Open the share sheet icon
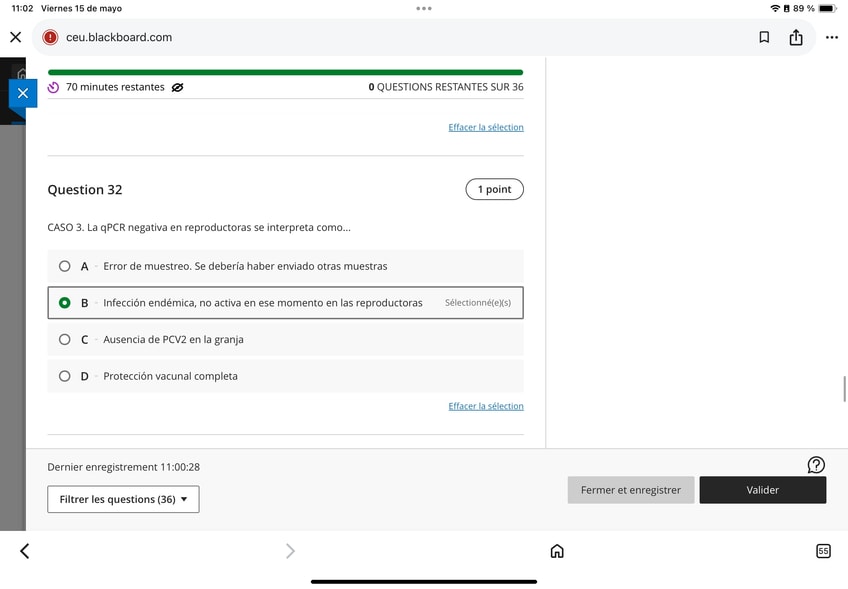 (x=796, y=37)
